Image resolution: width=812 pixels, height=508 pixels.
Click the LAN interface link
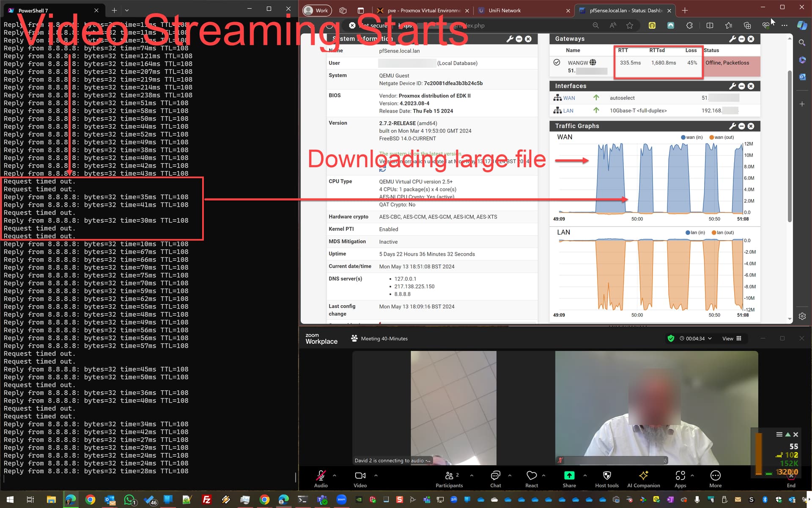click(x=568, y=111)
